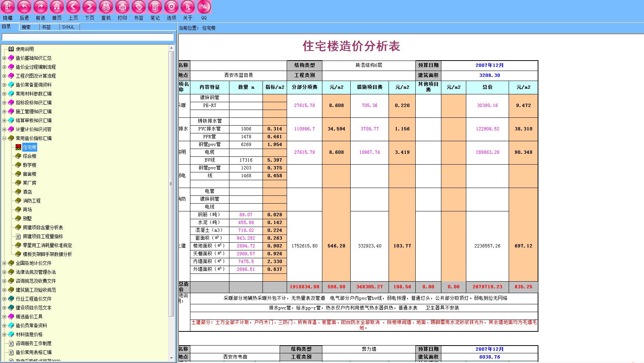The image size is (644, 363).
Task: Click the tree panel scroll down arrow
Action: (x=171, y=358)
